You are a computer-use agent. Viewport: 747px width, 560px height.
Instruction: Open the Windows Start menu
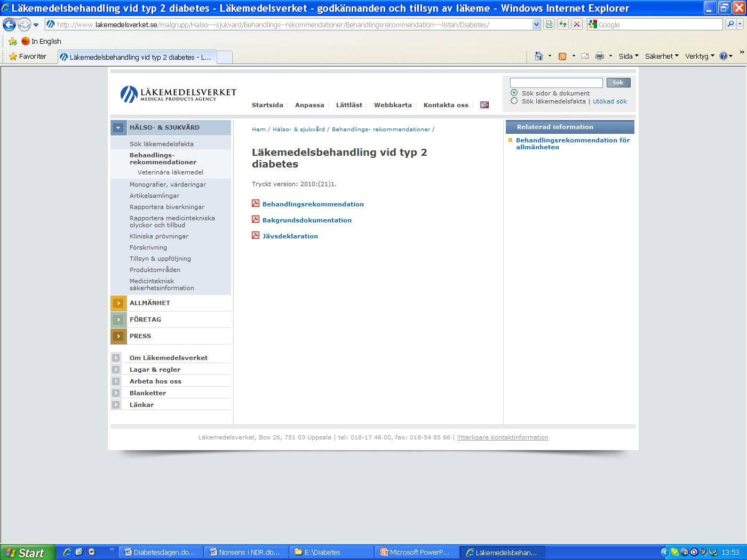pyautogui.click(x=28, y=553)
